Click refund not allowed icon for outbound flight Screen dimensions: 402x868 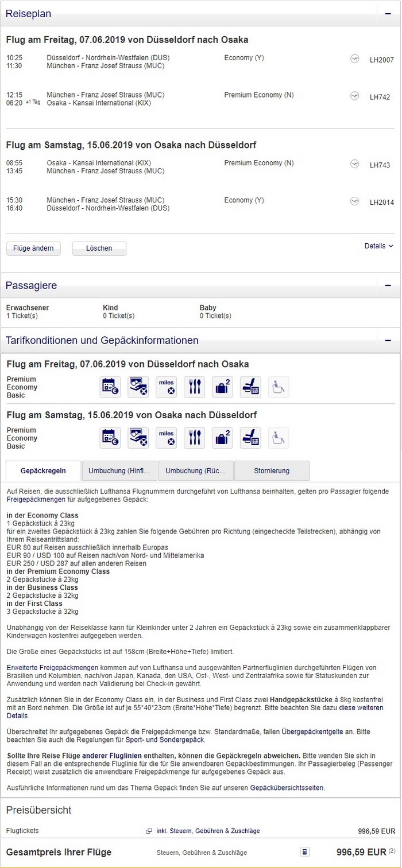[138, 387]
